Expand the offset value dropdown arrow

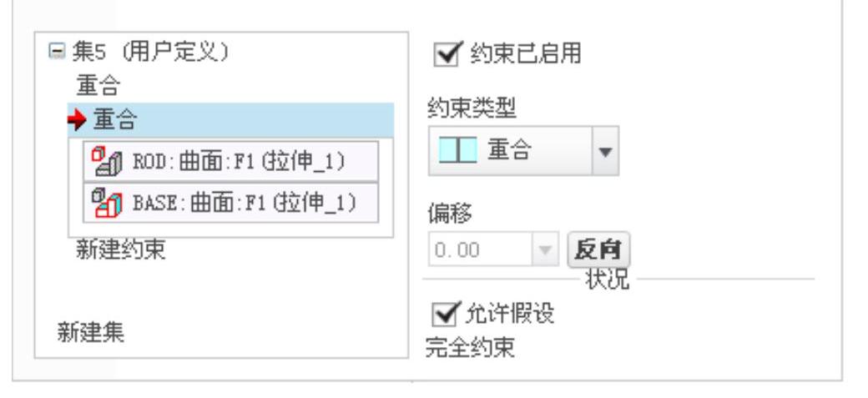tap(545, 250)
